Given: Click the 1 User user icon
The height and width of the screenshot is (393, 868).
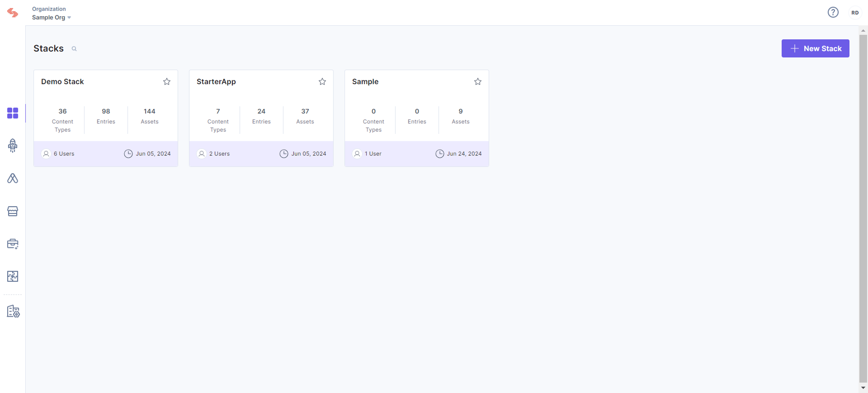Looking at the screenshot, I should [x=357, y=154].
